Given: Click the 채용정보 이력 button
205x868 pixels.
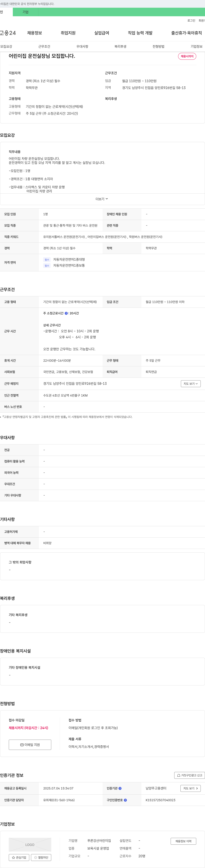Looking at the screenshot, I should coord(183,841).
